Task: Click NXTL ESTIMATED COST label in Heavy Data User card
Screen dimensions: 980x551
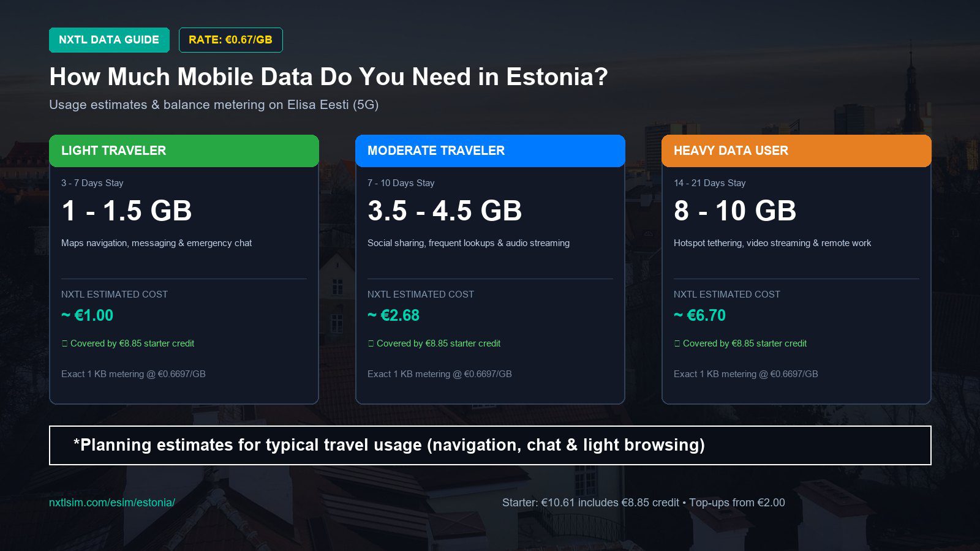Action: [727, 294]
